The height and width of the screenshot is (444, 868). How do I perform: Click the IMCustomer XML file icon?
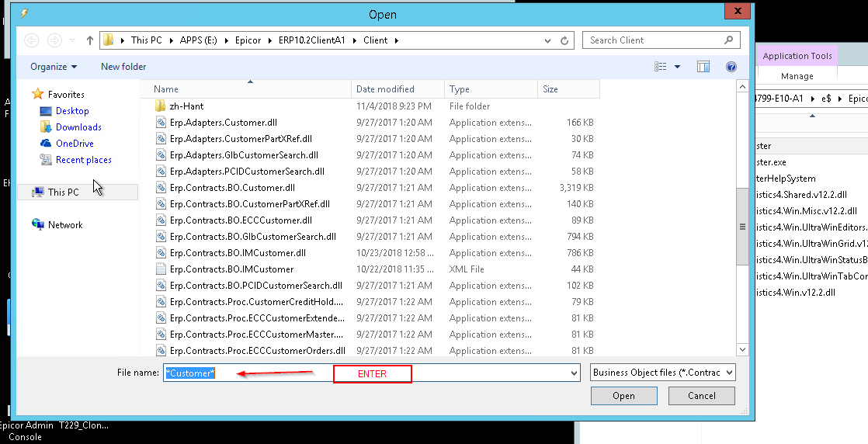click(x=161, y=269)
